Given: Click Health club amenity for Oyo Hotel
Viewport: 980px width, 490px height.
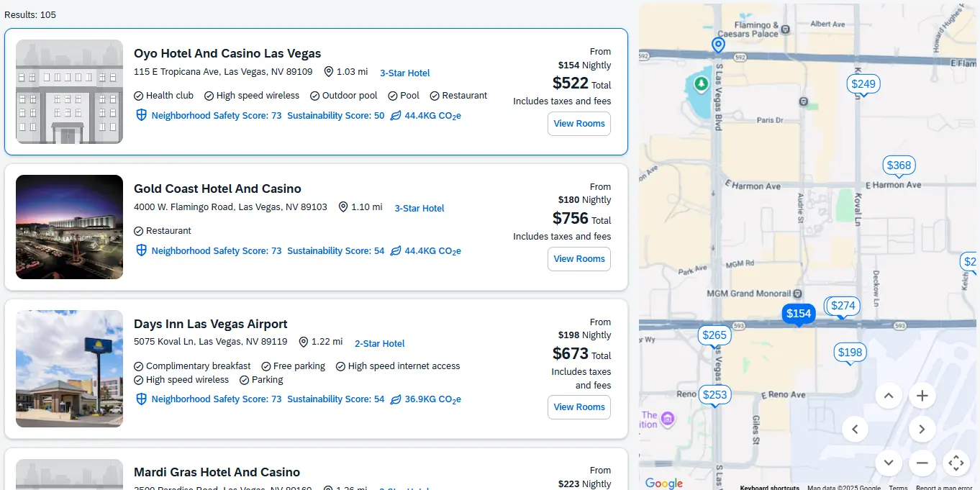Looking at the screenshot, I should [164, 96].
